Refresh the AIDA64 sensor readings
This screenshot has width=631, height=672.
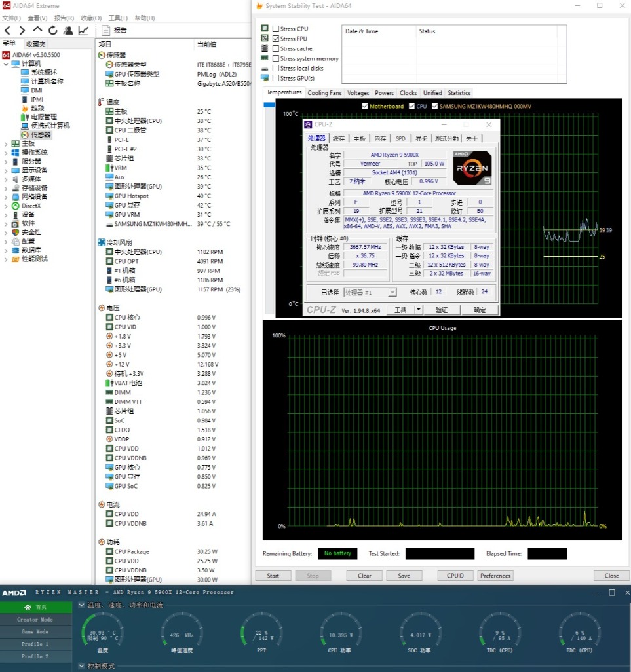pyautogui.click(x=52, y=30)
